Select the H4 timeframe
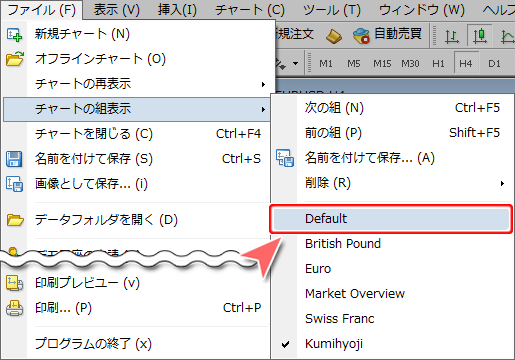This screenshot has width=515, height=360. click(x=466, y=63)
